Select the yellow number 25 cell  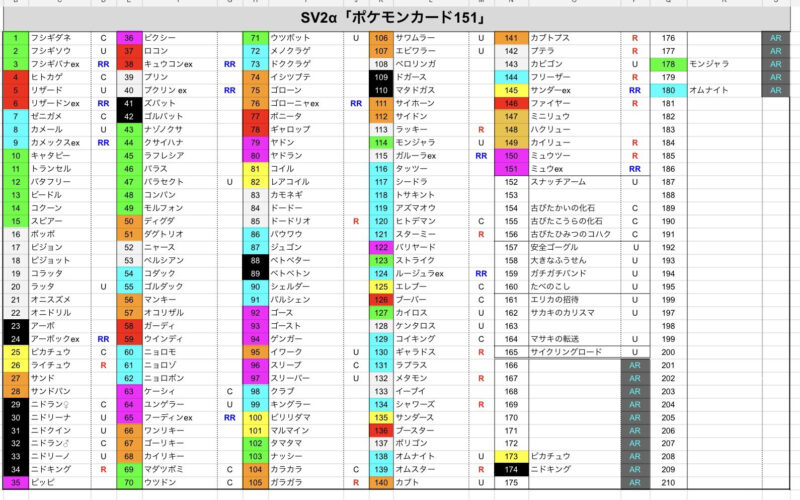pos(16,352)
